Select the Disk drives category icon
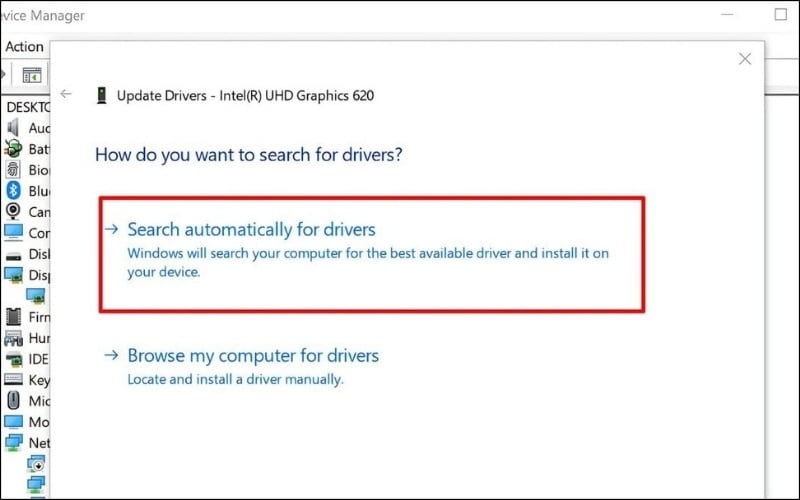Screen dimensions: 800x500 13,256
